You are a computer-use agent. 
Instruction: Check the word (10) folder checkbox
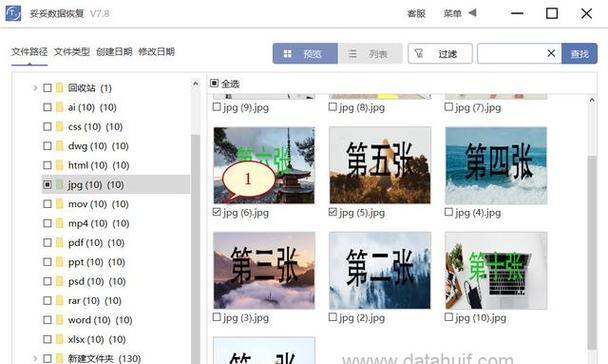[47, 320]
